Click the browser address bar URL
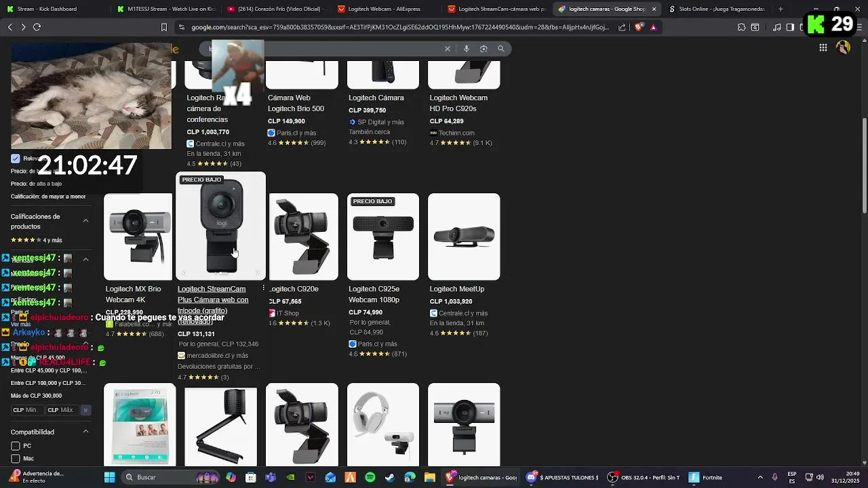This screenshot has height=488, width=868. [400, 27]
